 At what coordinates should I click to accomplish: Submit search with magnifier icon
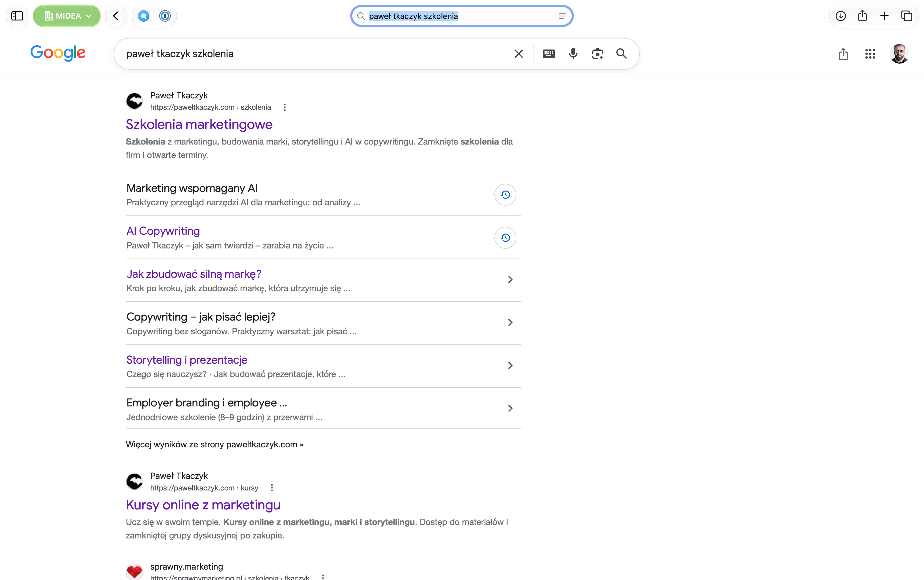point(622,54)
